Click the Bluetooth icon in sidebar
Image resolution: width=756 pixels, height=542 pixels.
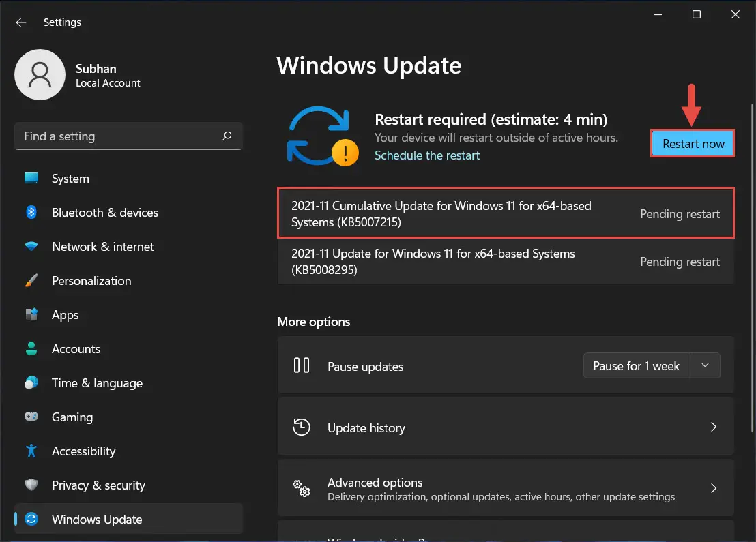tap(31, 212)
